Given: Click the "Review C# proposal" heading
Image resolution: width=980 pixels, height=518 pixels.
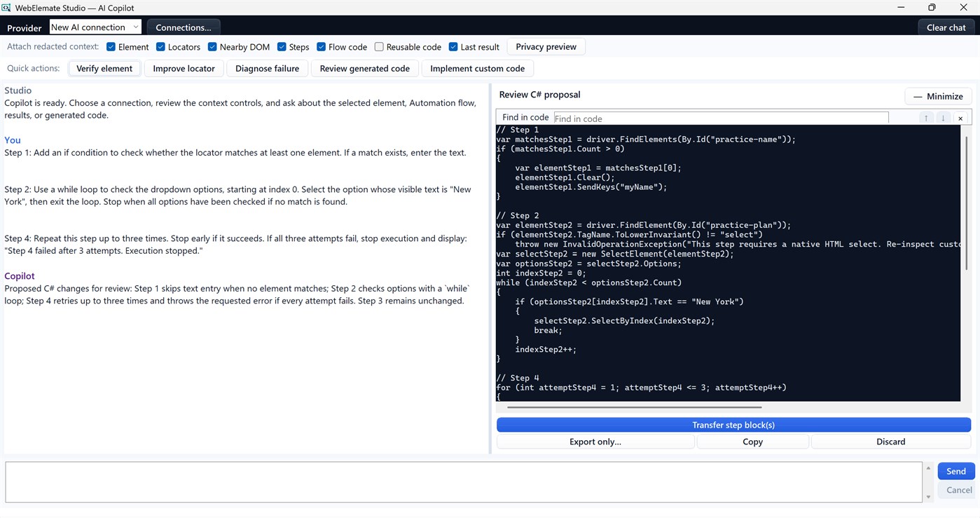Looking at the screenshot, I should tap(539, 95).
